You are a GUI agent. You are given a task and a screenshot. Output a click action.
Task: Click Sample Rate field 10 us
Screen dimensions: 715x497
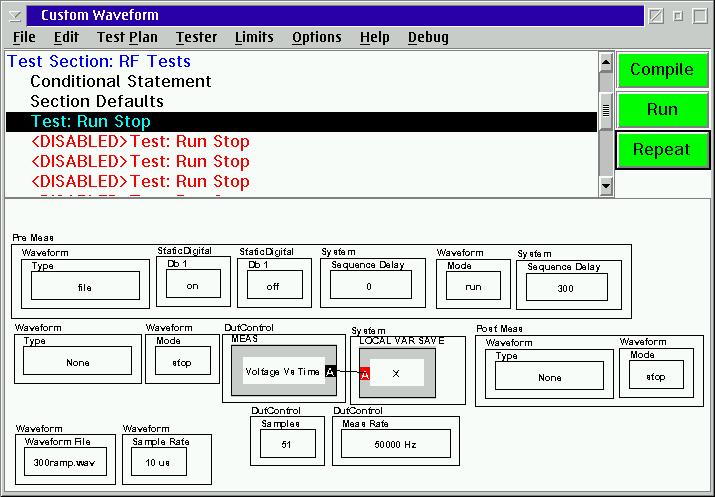click(159, 461)
